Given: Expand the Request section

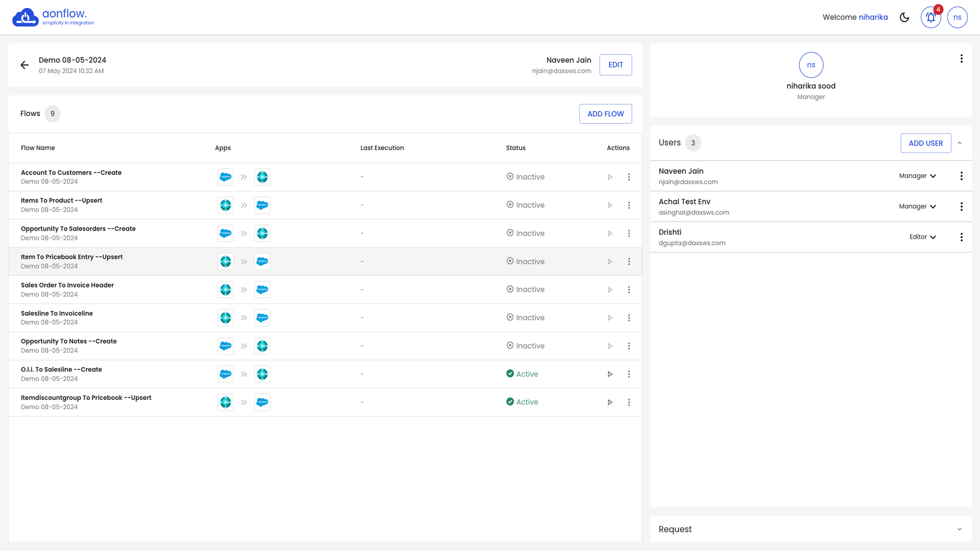Looking at the screenshot, I should [960, 529].
